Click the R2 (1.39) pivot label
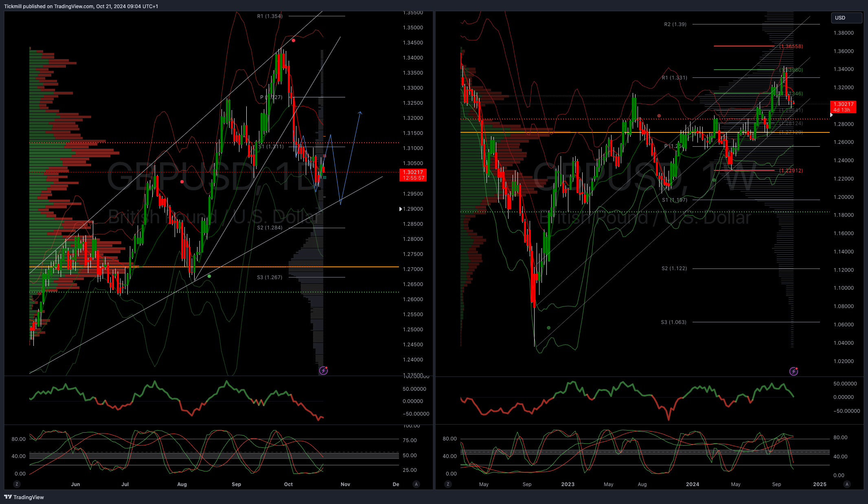The image size is (868, 504). [x=675, y=24]
